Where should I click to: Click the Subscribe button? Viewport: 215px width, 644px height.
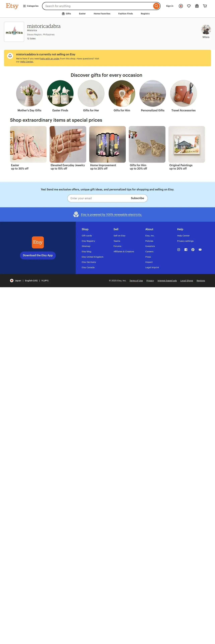[x=137, y=198]
